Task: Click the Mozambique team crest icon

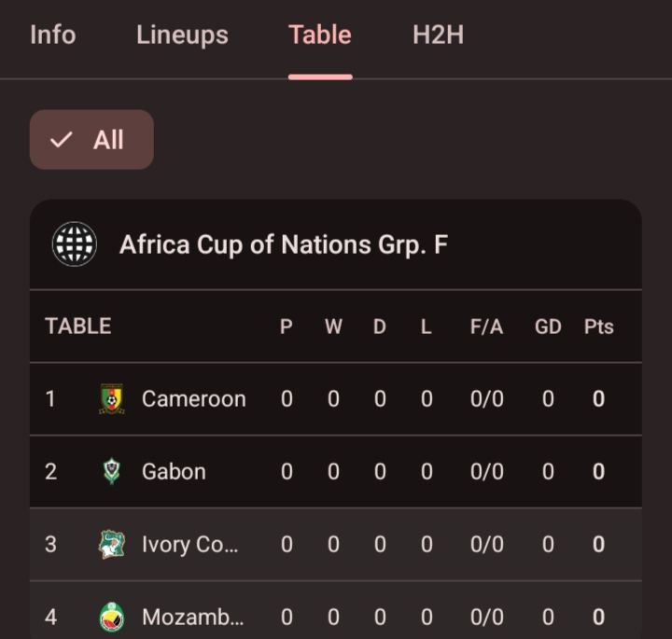Action: [x=112, y=617]
